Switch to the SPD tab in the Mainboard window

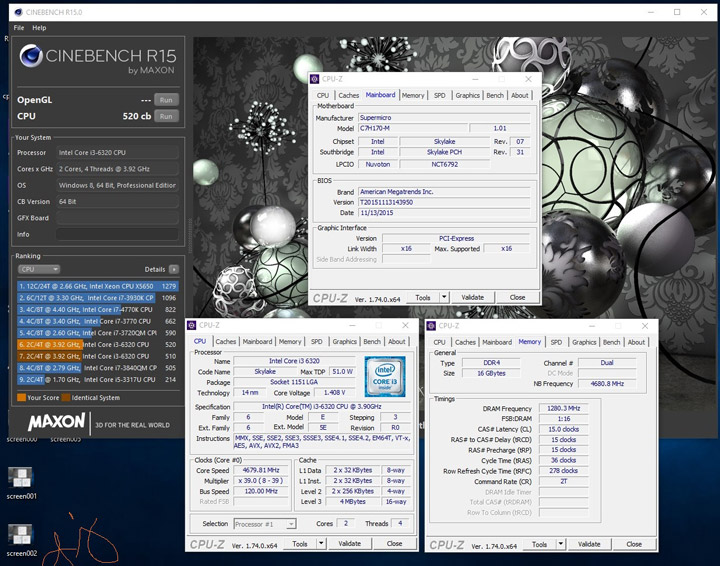[439, 96]
